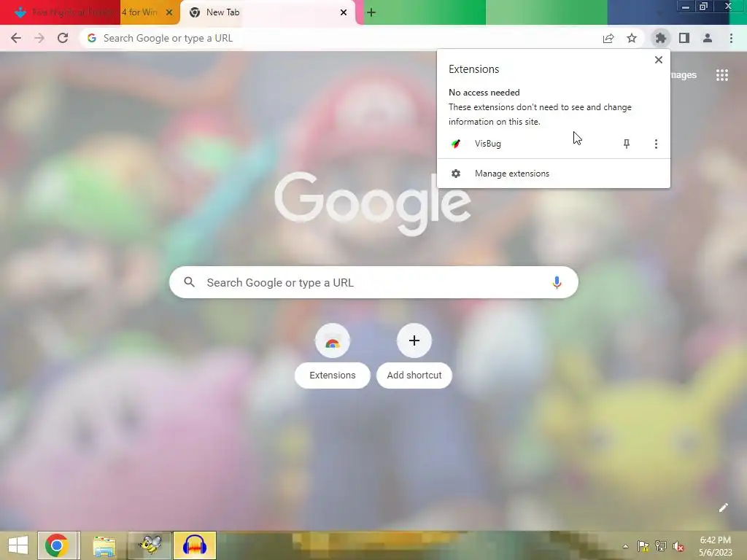Open the side panel icon in toolbar
Viewport: 747px width, 560px height.
pyautogui.click(x=684, y=38)
